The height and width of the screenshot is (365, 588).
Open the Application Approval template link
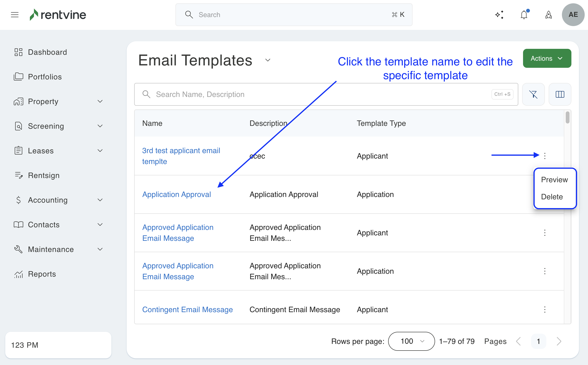[176, 194]
